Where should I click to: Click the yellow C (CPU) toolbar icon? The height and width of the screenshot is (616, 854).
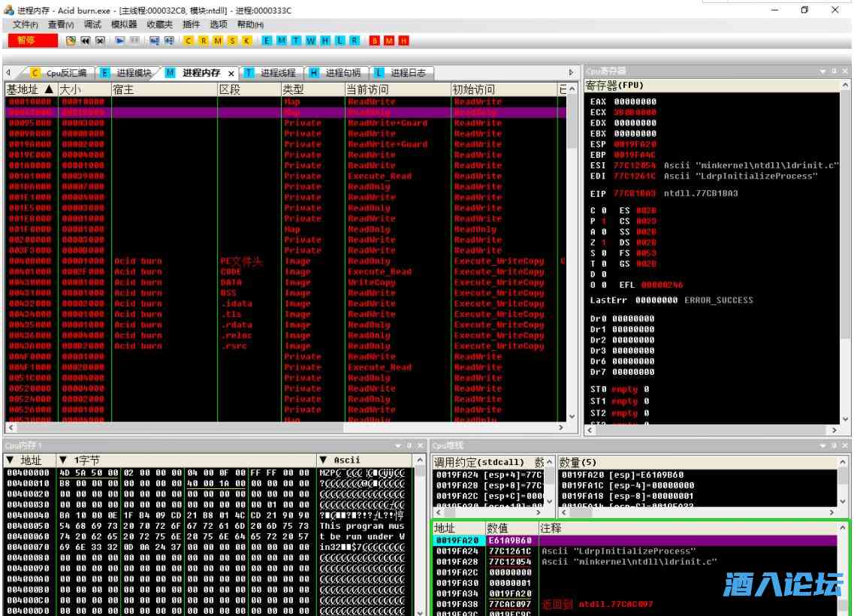(x=188, y=41)
